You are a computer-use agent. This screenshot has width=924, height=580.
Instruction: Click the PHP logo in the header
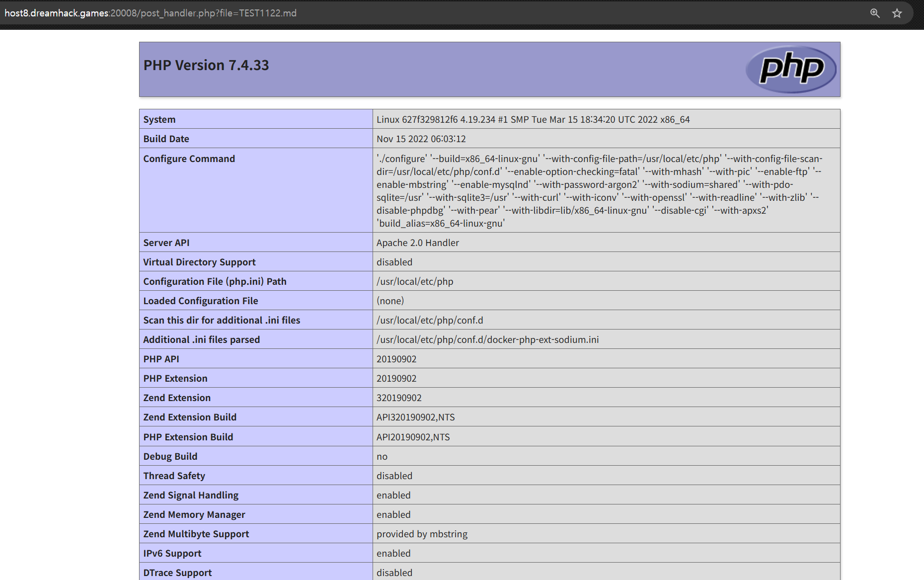point(790,69)
